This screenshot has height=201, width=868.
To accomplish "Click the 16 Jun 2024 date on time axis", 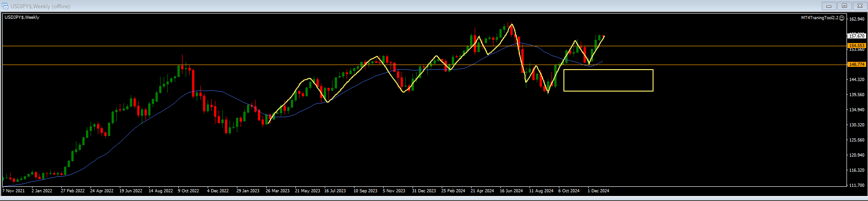I will [x=511, y=191].
